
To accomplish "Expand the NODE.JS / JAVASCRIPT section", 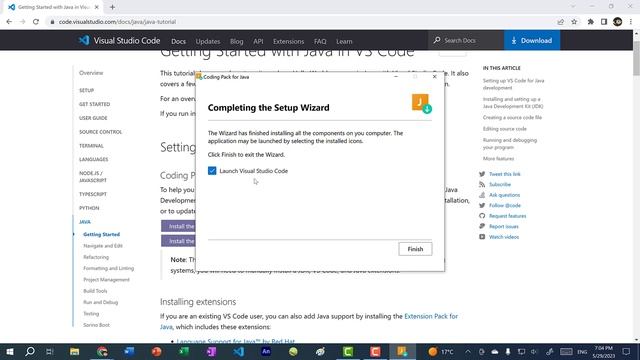I will 93,176.
